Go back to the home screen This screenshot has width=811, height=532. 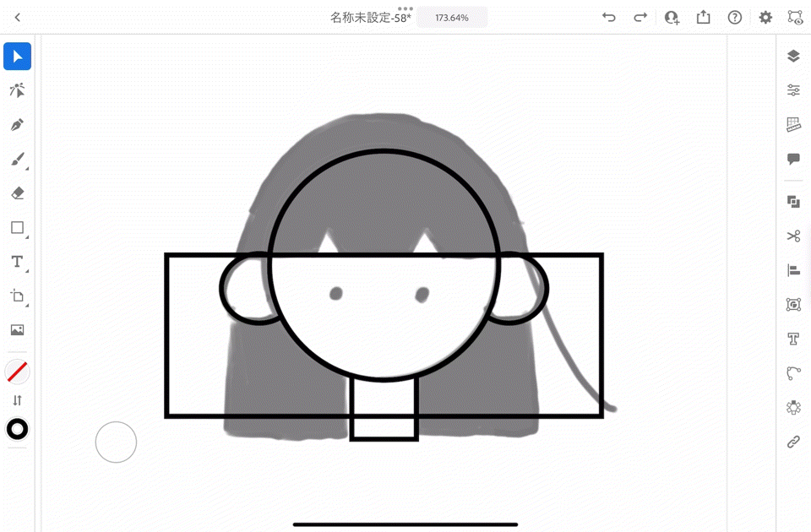18,18
